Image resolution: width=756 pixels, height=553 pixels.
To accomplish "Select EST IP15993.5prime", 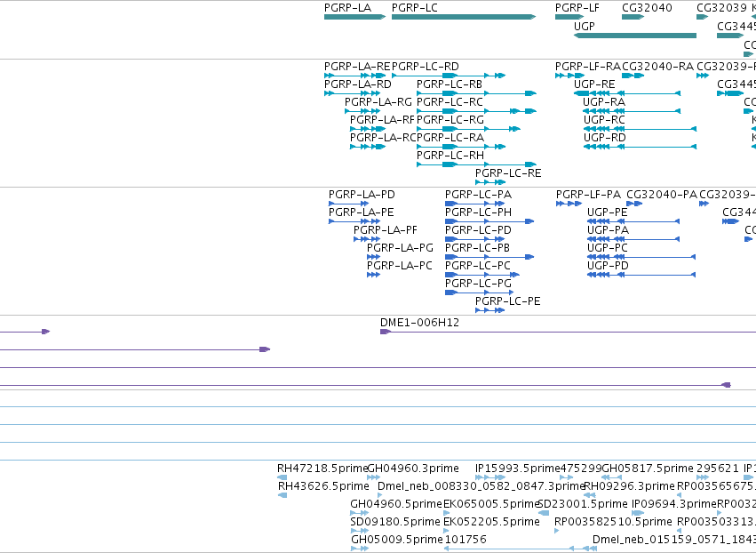I will click(517, 469).
